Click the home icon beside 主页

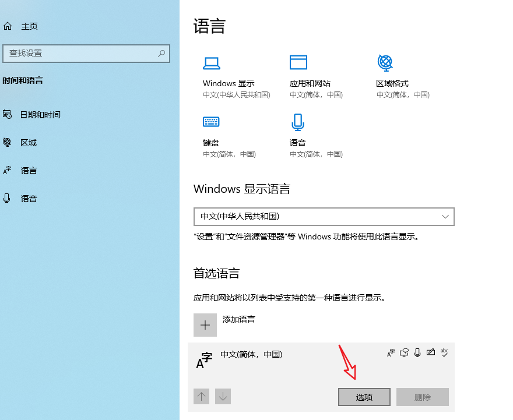coord(8,26)
